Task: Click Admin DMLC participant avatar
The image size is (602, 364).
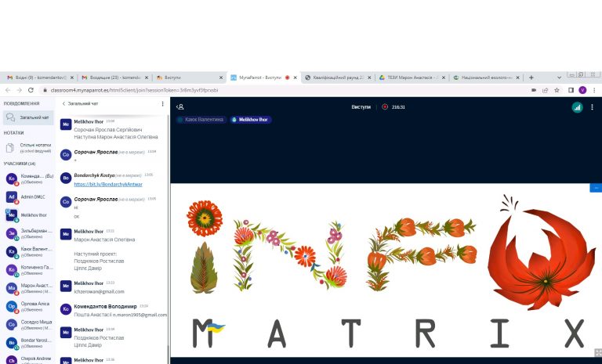Action: 12,196
